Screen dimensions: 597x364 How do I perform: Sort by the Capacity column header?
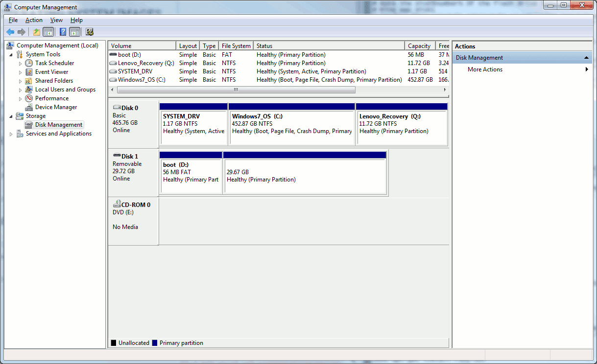pyautogui.click(x=420, y=46)
